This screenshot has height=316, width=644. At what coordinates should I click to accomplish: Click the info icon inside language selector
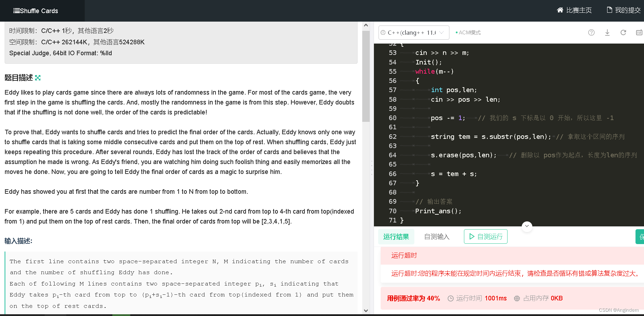383,33
